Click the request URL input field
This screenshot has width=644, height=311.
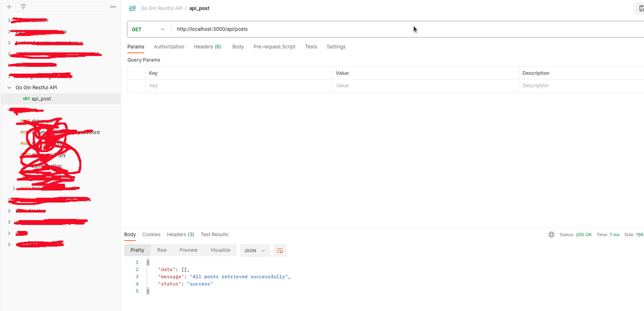(322, 29)
